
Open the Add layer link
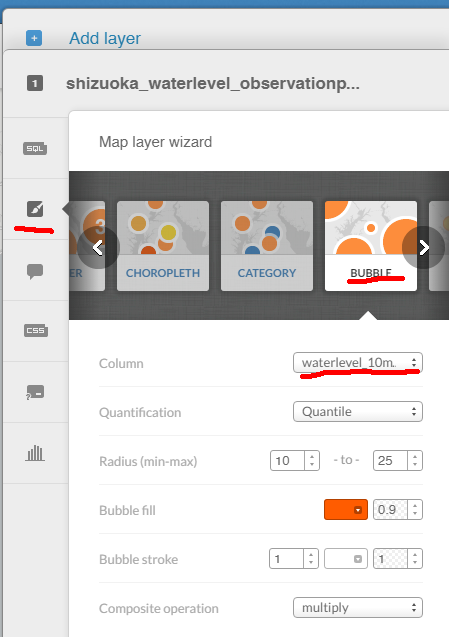[x=105, y=39]
